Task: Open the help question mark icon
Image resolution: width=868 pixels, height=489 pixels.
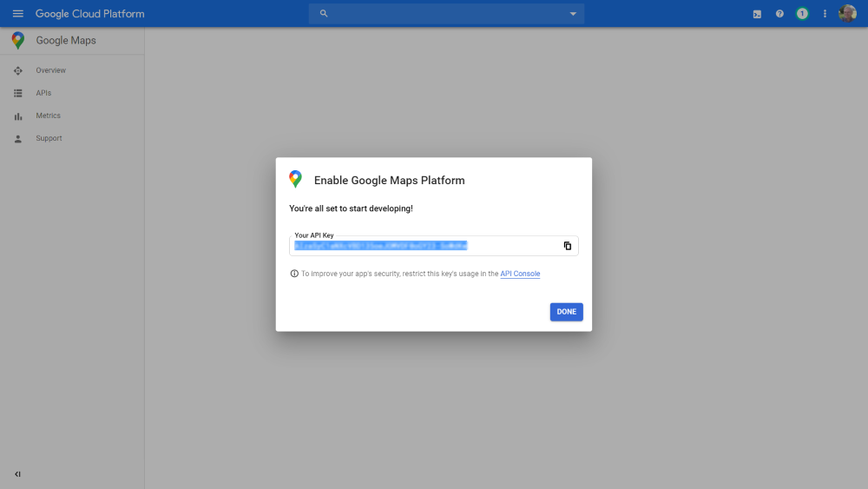Action: (779, 14)
